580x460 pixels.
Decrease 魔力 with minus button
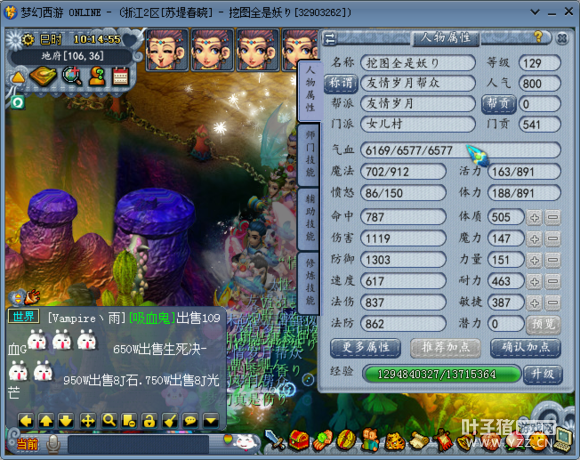(x=553, y=239)
